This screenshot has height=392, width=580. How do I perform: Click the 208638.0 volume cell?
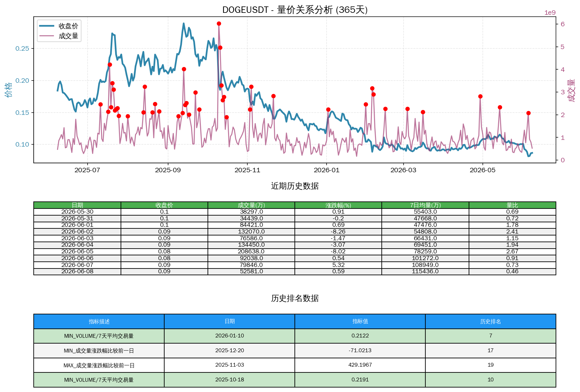[x=251, y=251]
